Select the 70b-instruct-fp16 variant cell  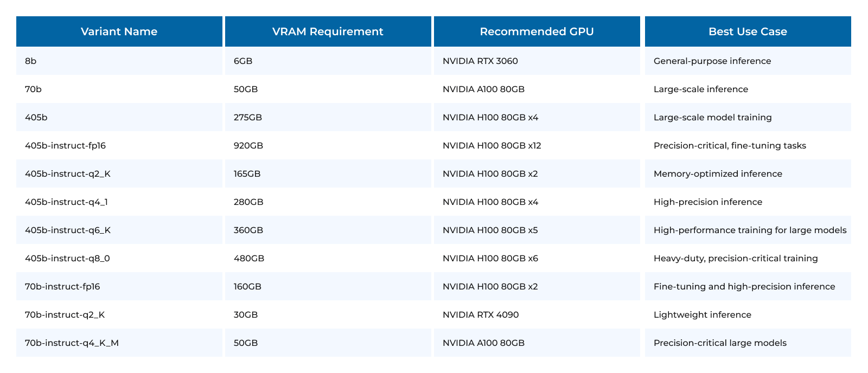click(x=62, y=287)
